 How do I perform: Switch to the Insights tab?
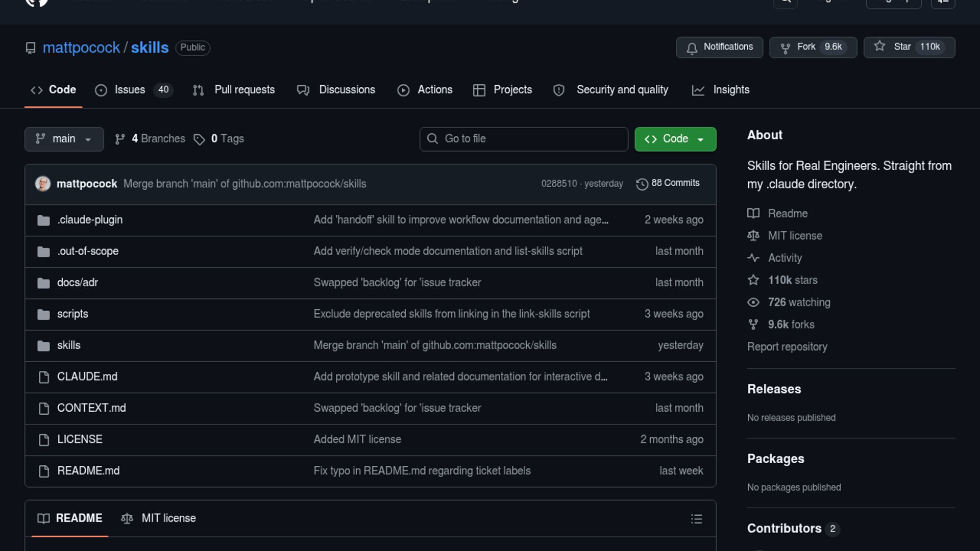pos(721,90)
